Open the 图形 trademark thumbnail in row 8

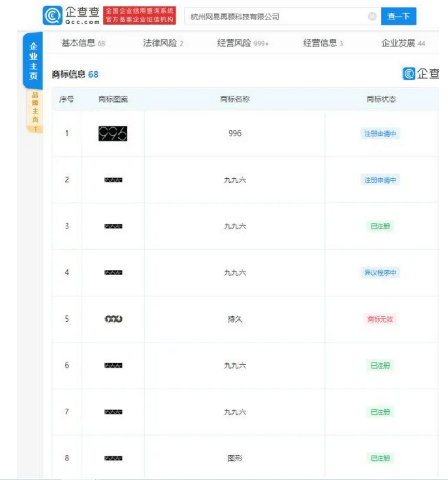(113, 458)
